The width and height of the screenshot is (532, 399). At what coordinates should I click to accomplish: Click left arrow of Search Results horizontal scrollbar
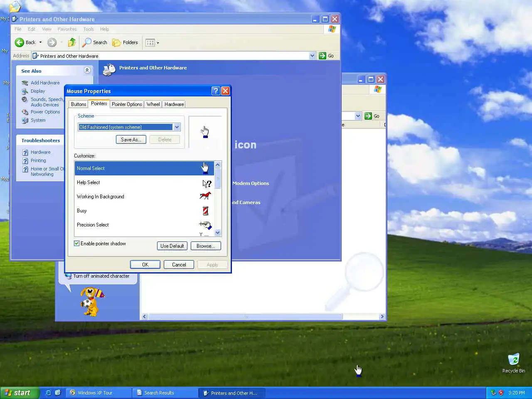pos(145,317)
